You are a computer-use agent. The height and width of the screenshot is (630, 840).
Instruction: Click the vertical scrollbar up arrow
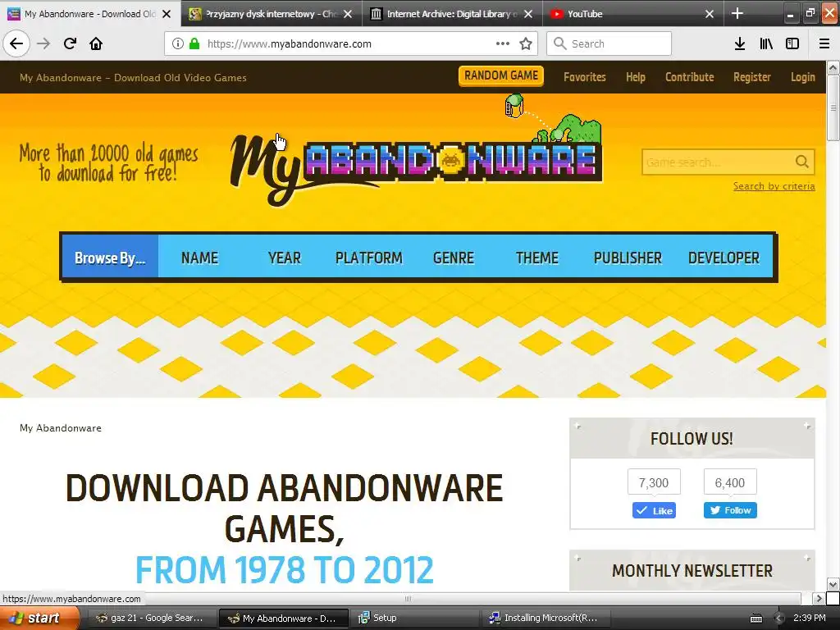point(833,67)
